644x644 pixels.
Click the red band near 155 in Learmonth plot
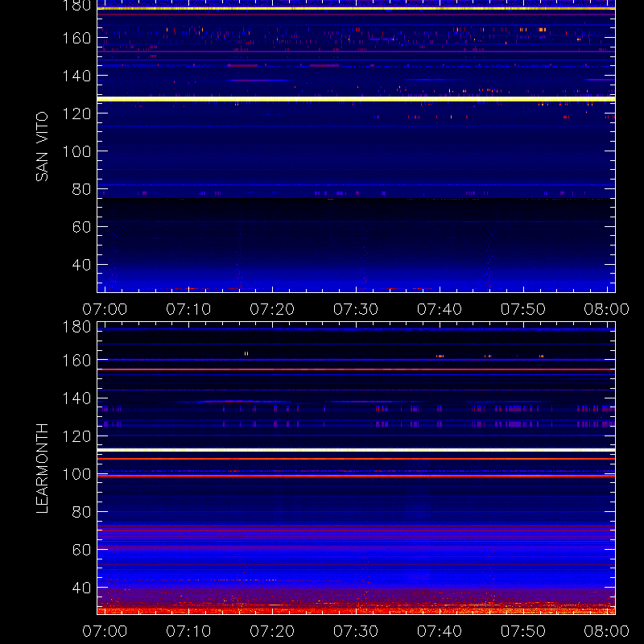(x=356, y=369)
